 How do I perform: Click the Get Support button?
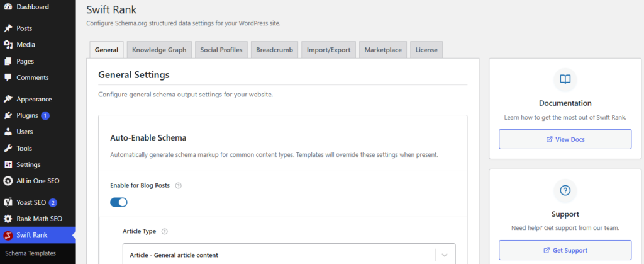(565, 250)
